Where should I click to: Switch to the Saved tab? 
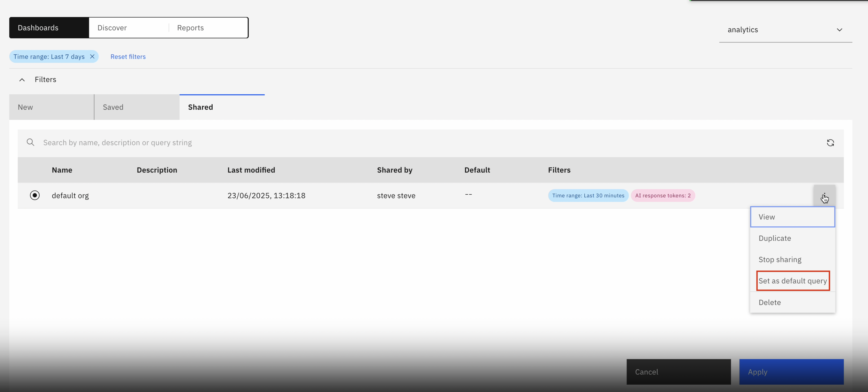pyautogui.click(x=137, y=107)
